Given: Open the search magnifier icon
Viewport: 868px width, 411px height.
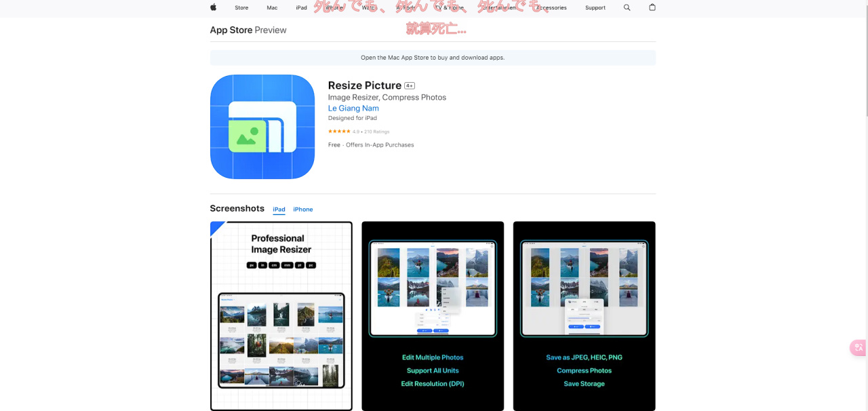Looking at the screenshot, I should point(627,7).
